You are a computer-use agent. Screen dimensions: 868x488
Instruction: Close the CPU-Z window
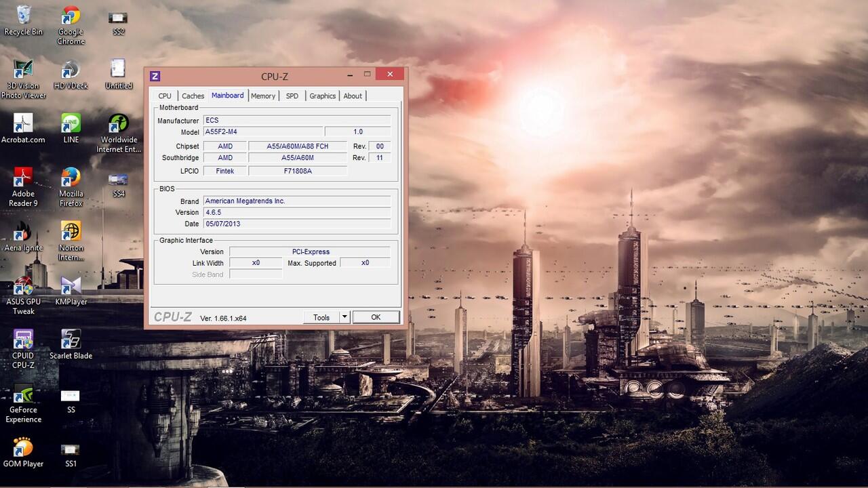[390, 74]
